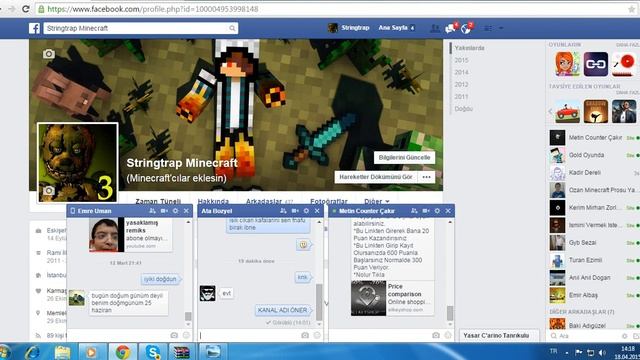Viewport: 640px width, 360px height.
Task: Open red car game thumbnail in suggested games
Action: pos(567,111)
